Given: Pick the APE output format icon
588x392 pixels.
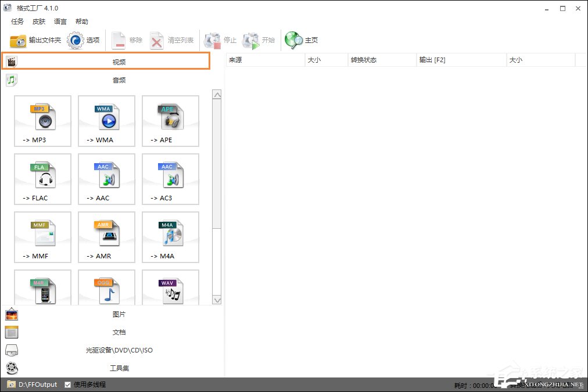Looking at the screenshot, I should tap(171, 121).
